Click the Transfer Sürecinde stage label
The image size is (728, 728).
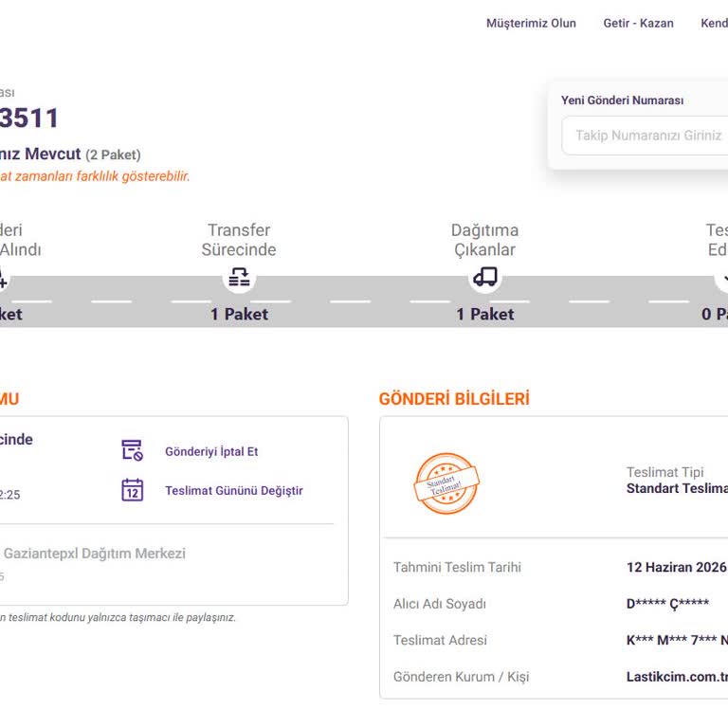239,240
